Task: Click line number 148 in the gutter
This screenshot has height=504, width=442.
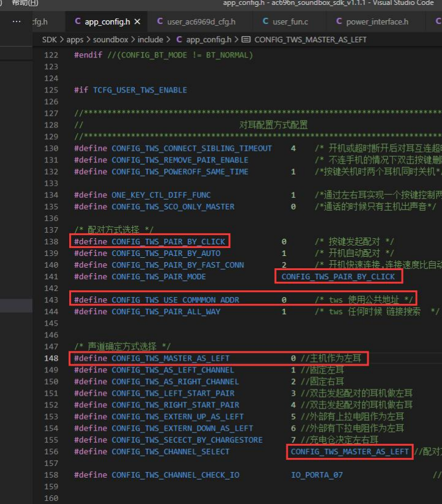Action: [51, 358]
